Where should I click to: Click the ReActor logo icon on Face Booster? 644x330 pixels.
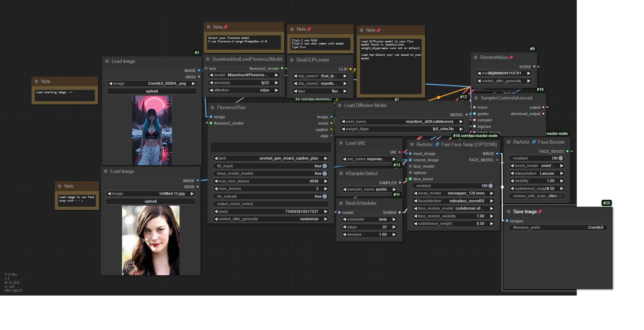pos(534,142)
